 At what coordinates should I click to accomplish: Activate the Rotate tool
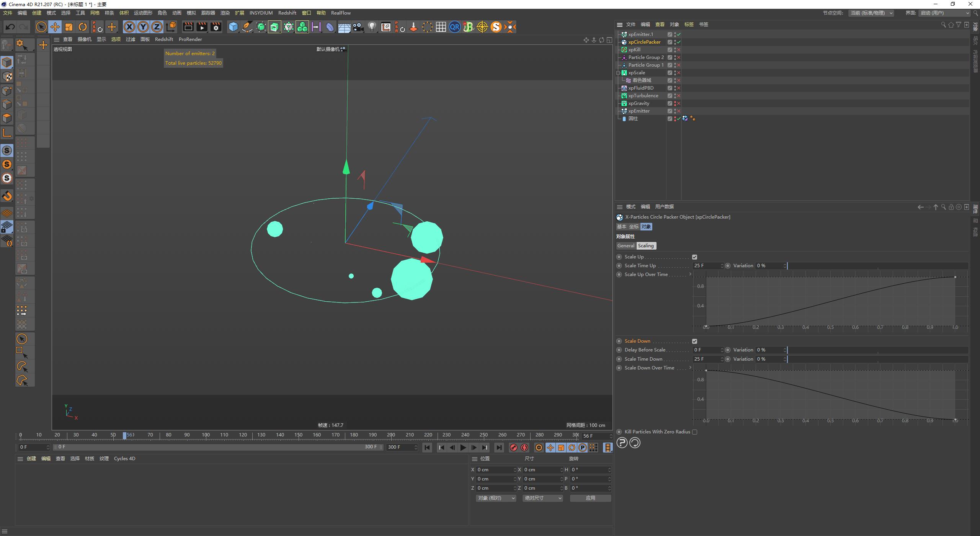(x=82, y=27)
